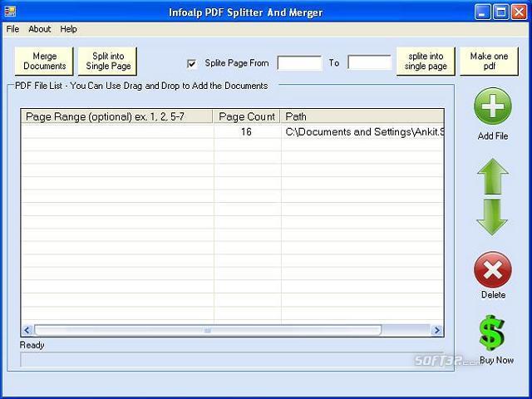This screenshot has height=399, width=532.
Task: Click the green dollar Buy Now icon
Action: coord(491,332)
